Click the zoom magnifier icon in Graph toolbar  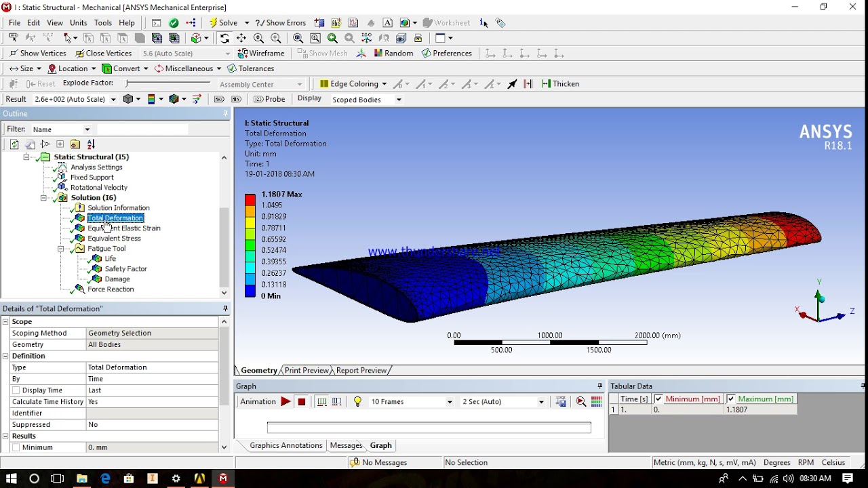581,402
